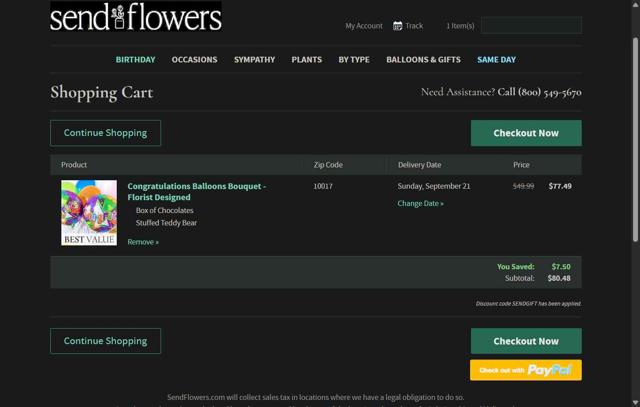
Task: Click the 1 Item(s) cart link
Action: coord(460,26)
